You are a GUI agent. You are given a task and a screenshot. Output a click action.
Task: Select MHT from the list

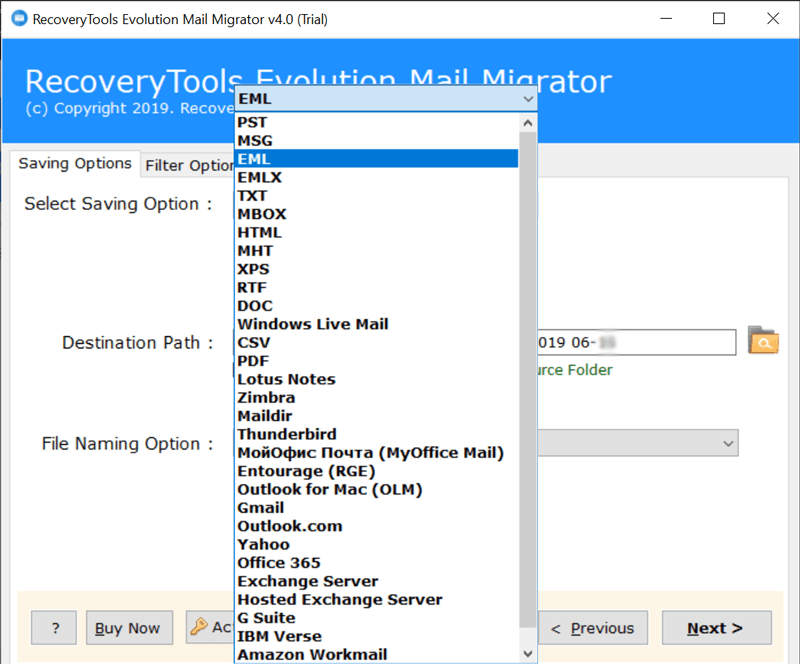377,251
